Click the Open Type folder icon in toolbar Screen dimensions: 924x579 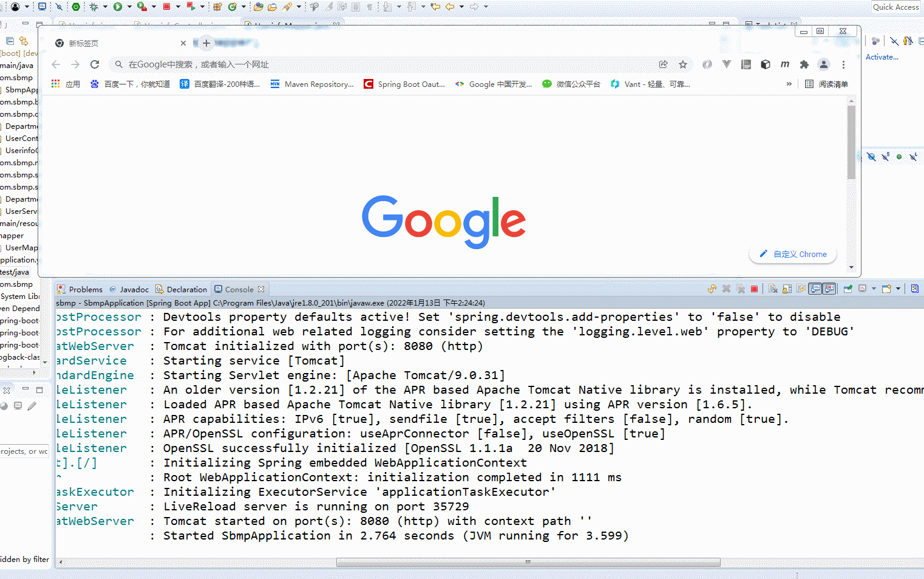tap(259, 7)
